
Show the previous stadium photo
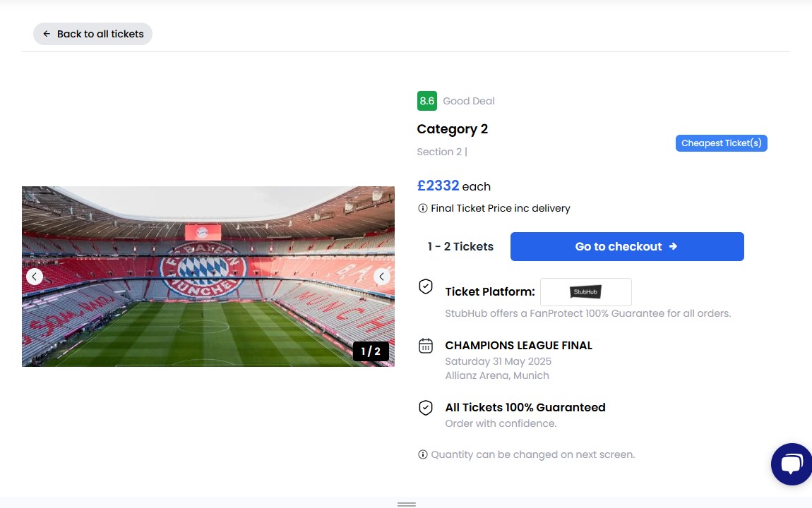[35, 277]
